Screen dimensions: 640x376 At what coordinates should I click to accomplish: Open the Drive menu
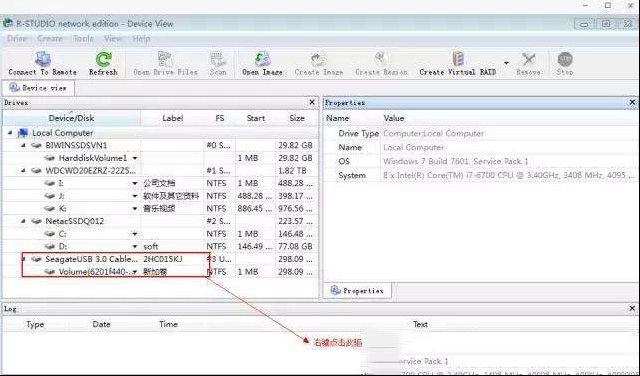pyautogui.click(x=17, y=38)
